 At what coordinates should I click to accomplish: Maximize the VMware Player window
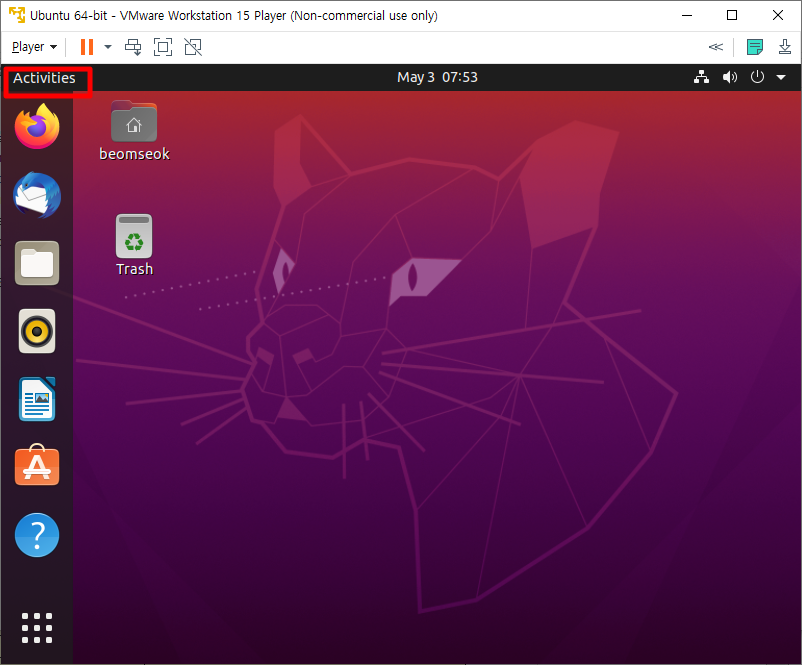tap(732, 15)
